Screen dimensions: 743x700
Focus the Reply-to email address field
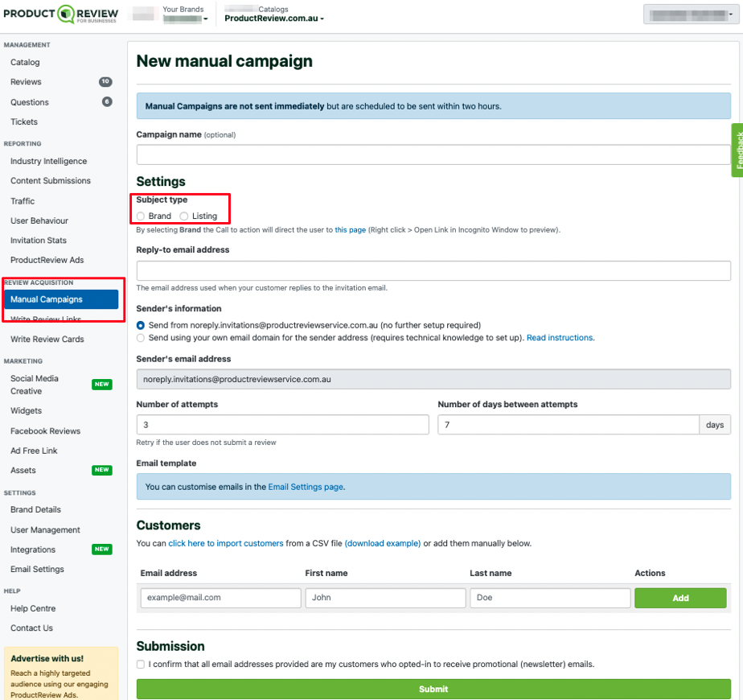coord(433,271)
